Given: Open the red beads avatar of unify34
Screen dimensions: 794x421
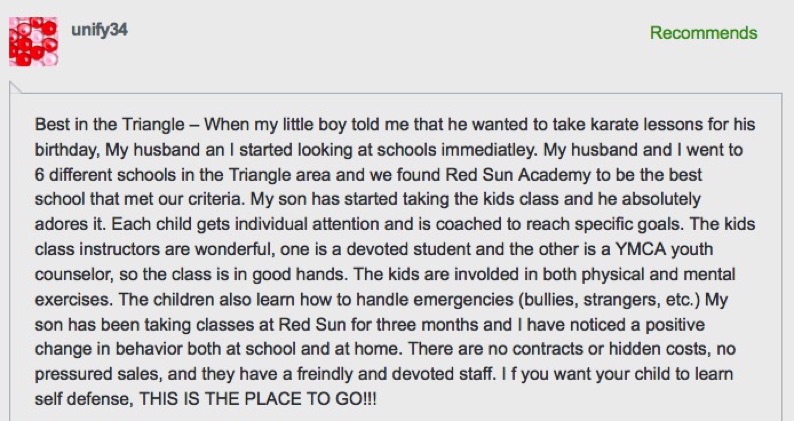Looking at the screenshot, I should pos(33,42).
